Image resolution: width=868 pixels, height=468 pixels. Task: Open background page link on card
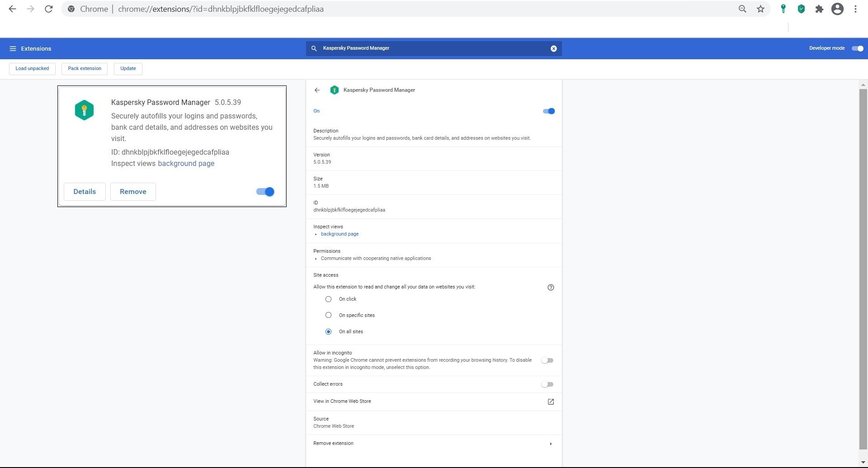click(x=186, y=164)
